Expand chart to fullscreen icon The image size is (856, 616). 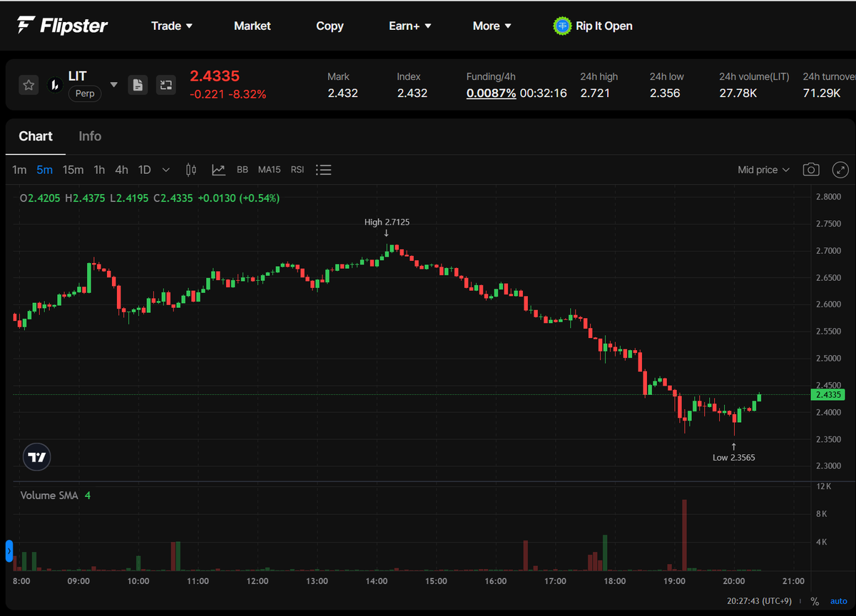(841, 170)
